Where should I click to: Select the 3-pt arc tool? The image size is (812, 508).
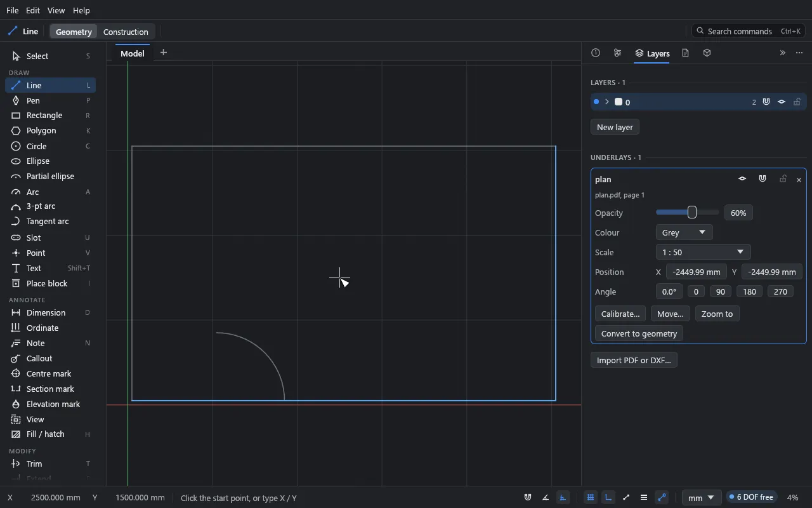tap(51, 206)
